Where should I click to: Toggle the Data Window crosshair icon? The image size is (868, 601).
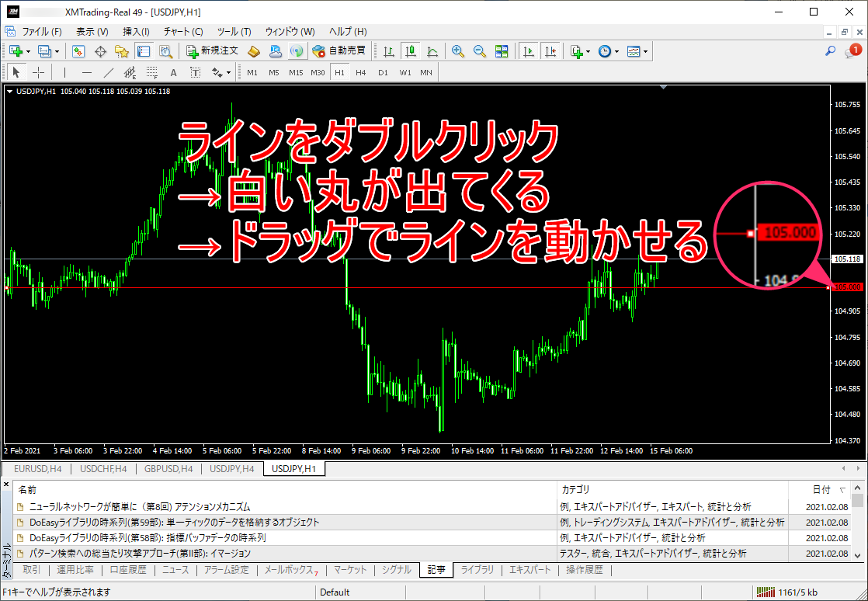(x=100, y=51)
